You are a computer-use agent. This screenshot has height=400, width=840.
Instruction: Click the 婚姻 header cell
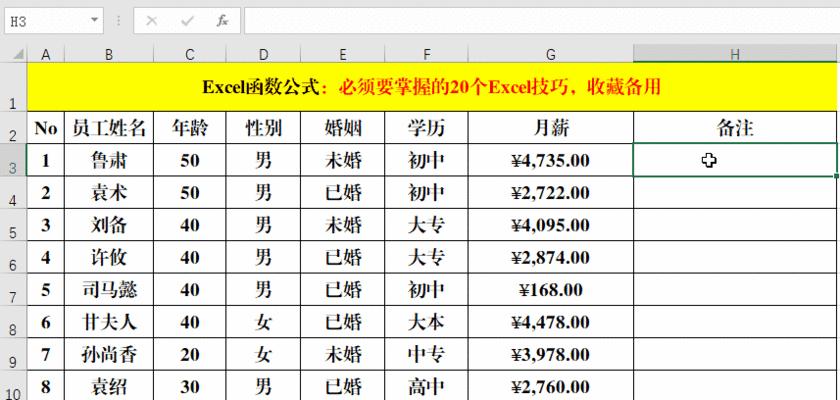[x=343, y=128]
